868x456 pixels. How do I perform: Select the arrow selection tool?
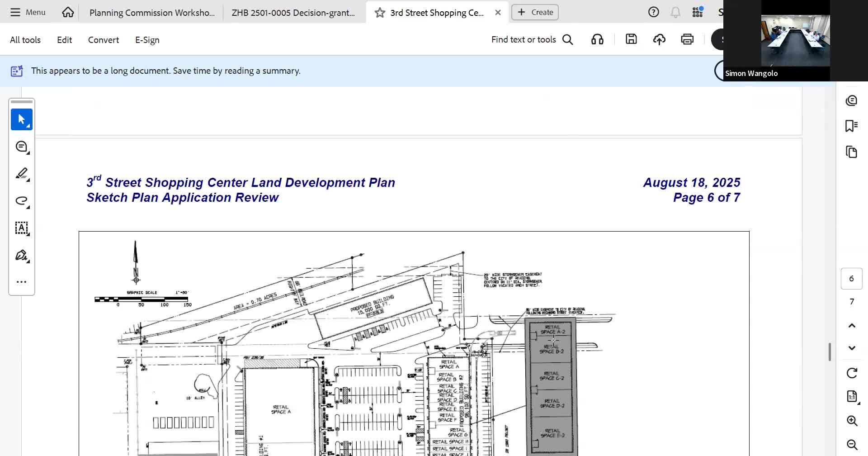tap(21, 119)
